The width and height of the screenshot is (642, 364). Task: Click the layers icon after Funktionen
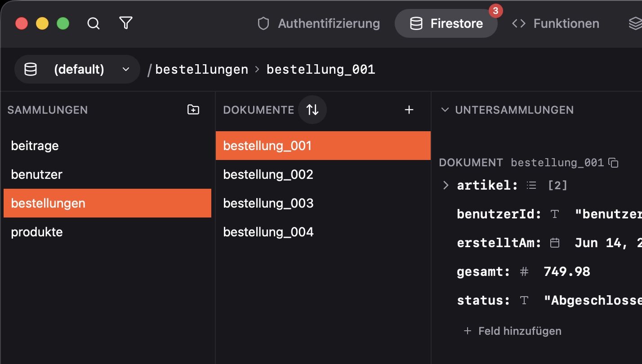[x=635, y=23]
